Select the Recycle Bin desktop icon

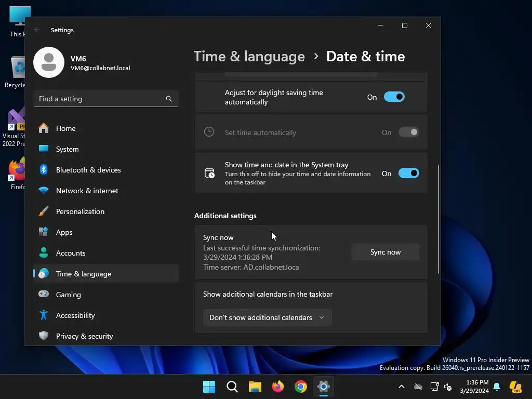(15, 72)
